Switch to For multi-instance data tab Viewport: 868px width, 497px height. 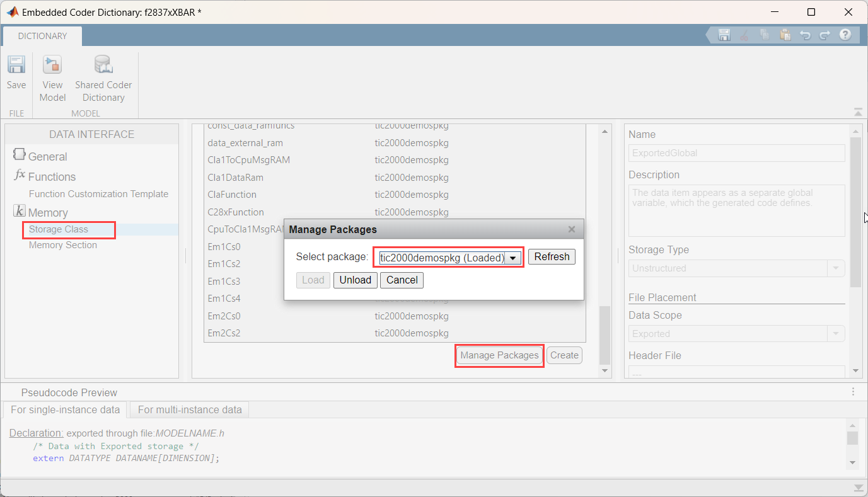pyautogui.click(x=190, y=409)
